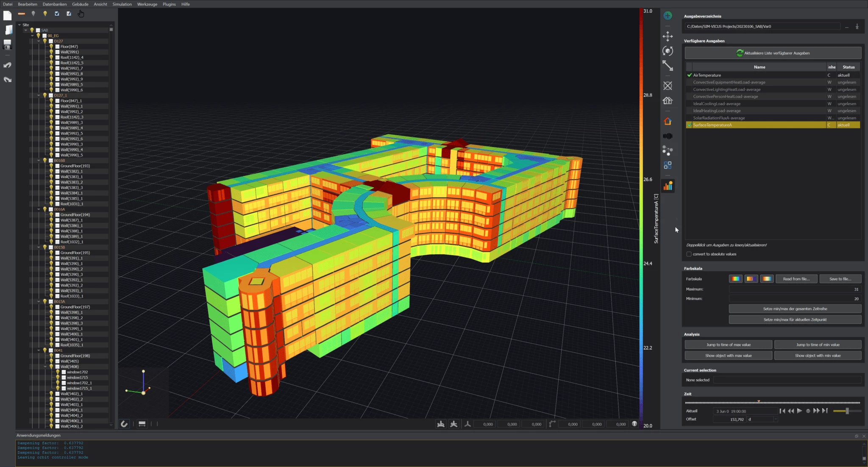Click the crossed-circle alignment tool icon

pos(668,86)
